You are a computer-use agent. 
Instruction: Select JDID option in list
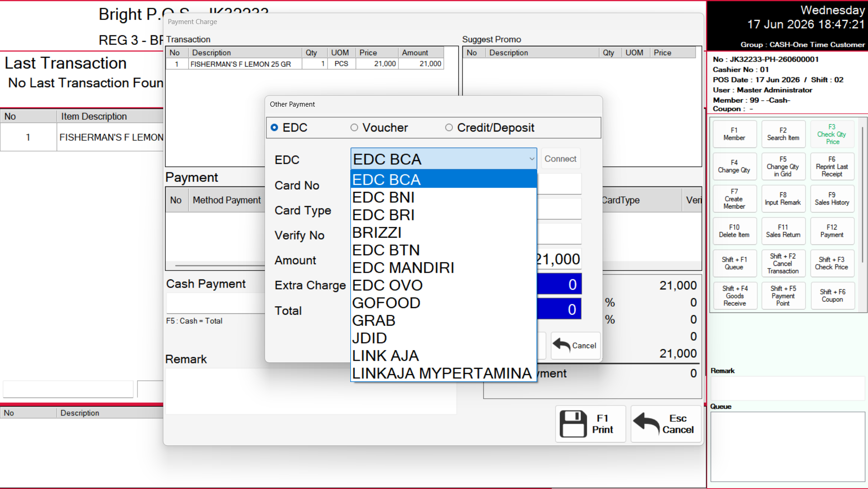click(444, 338)
